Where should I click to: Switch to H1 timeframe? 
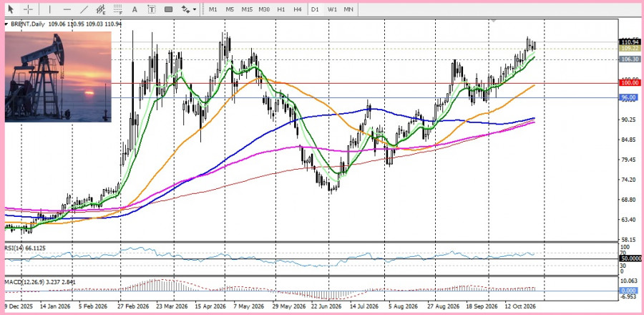click(281, 9)
